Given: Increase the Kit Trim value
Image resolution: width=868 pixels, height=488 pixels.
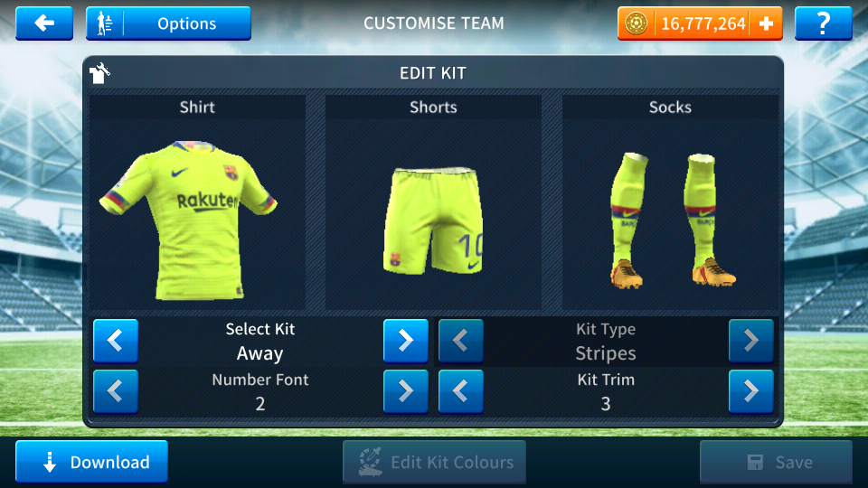Looking at the screenshot, I should click(x=750, y=391).
